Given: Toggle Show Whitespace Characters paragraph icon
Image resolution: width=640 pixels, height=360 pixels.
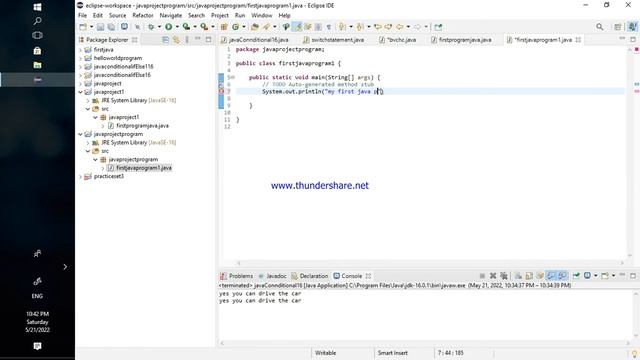Looking at the screenshot, I should coord(329,27).
